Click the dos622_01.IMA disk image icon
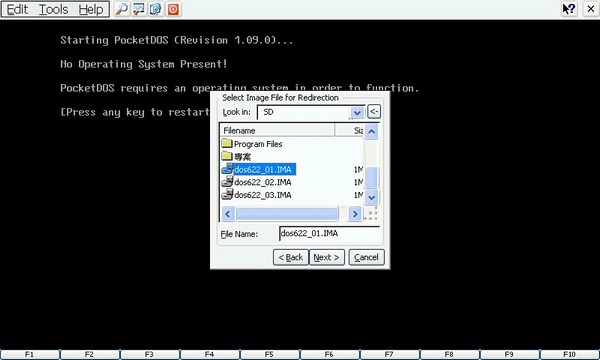This screenshot has width=600, height=360. tap(227, 169)
